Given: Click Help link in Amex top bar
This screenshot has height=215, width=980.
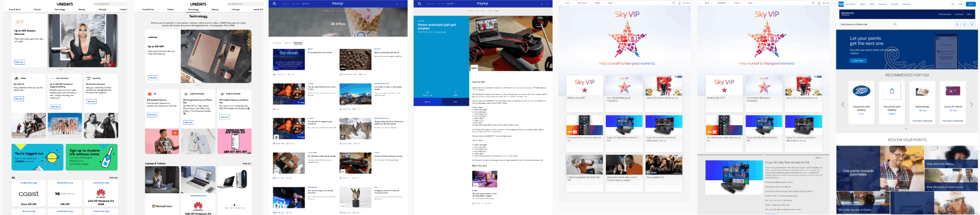Looking at the screenshot, I should point(960,4).
